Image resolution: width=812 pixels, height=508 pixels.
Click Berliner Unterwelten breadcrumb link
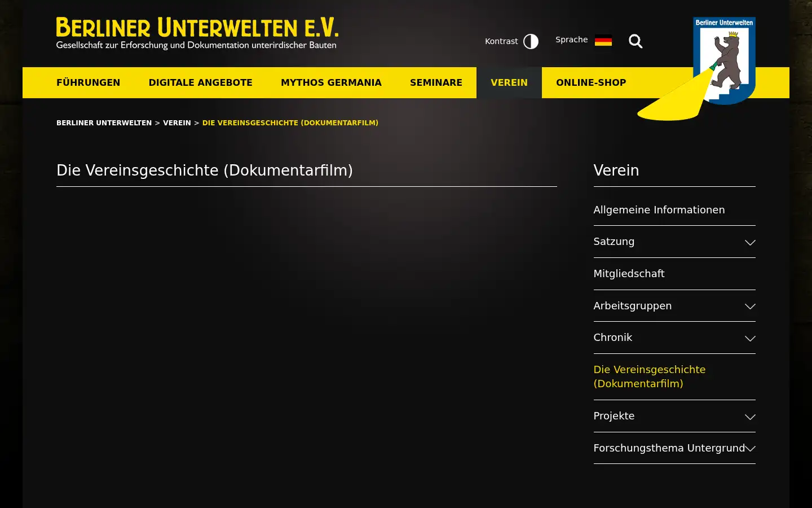(x=104, y=122)
